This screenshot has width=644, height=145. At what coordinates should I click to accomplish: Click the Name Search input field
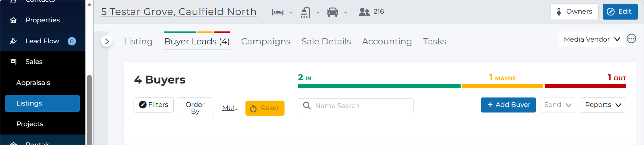(x=355, y=106)
